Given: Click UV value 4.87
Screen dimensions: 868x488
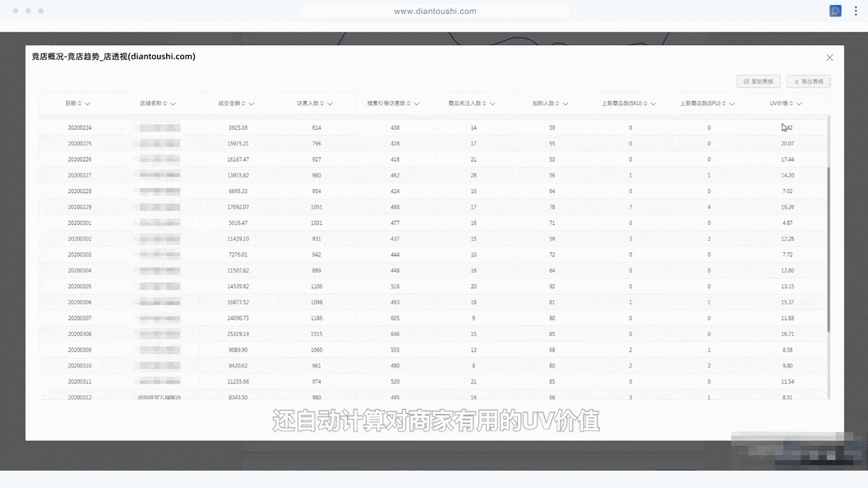Looking at the screenshot, I should 787,223.
